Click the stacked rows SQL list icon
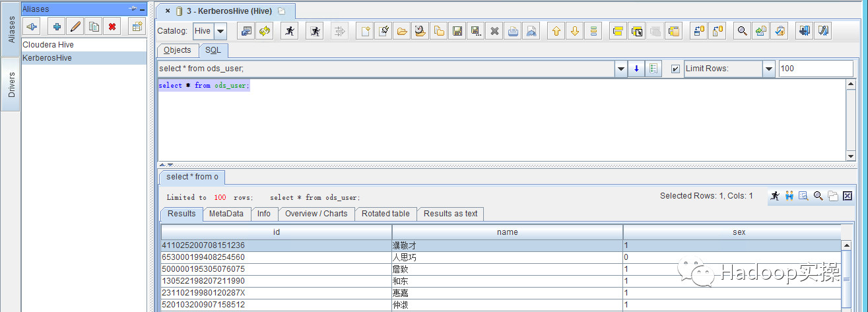 pyautogui.click(x=593, y=31)
